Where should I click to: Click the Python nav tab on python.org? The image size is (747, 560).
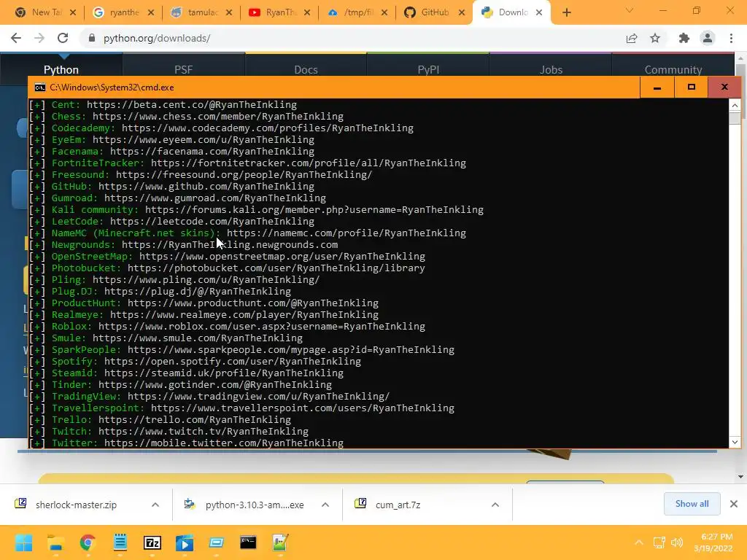(x=61, y=69)
